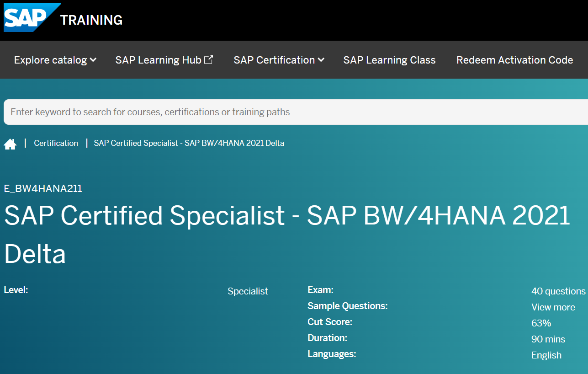
Task: Open SAP Learning Hub link
Action: coord(164,60)
